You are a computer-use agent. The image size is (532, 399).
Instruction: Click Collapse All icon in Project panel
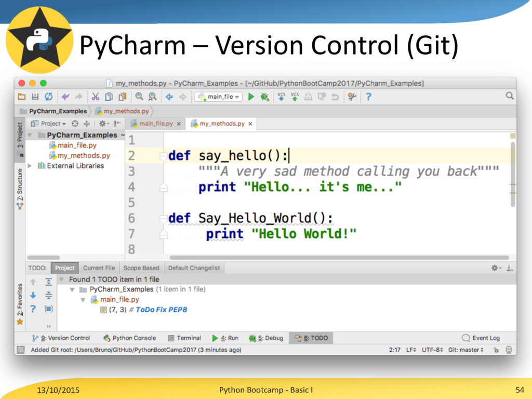87,124
